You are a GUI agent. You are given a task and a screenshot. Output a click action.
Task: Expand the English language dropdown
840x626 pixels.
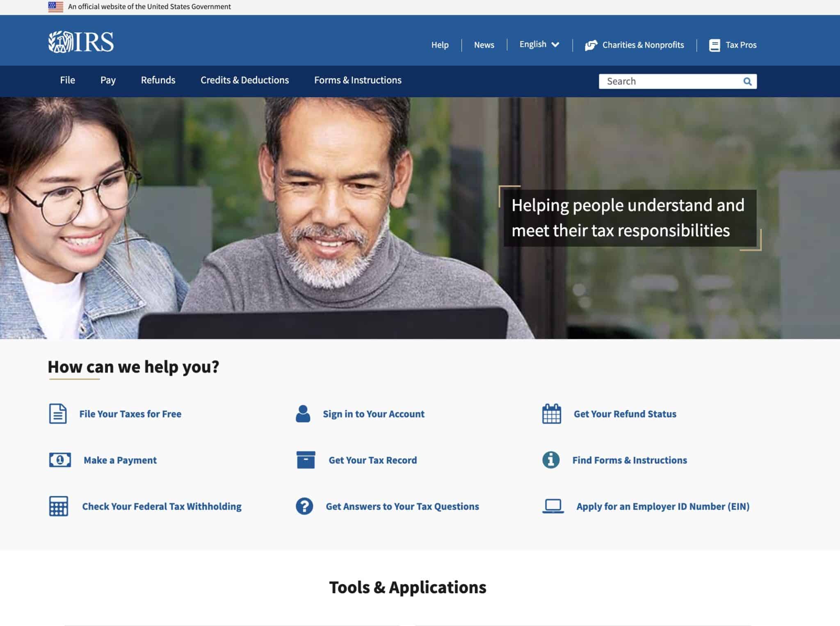[x=539, y=44]
